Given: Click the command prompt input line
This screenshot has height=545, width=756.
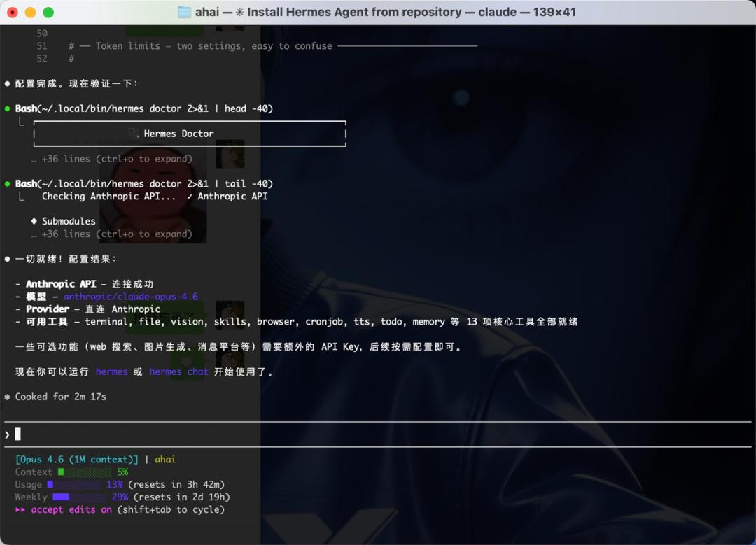Looking at the screenshot, I should coord(378,434).
